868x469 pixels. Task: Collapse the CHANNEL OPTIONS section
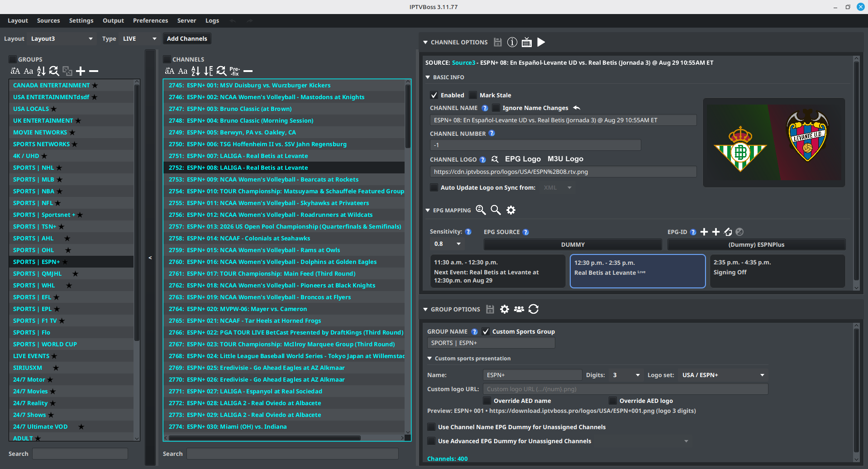(425, 42)
